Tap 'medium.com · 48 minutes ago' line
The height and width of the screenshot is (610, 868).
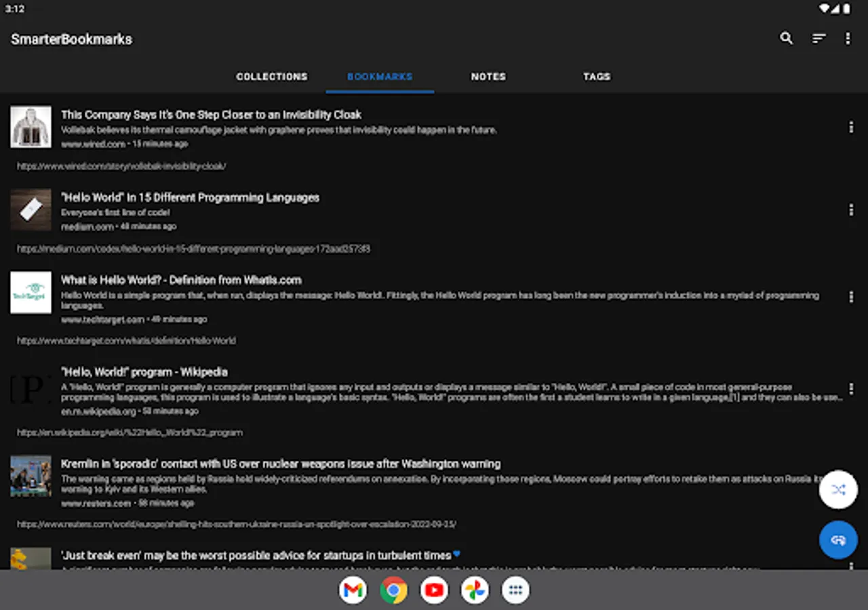(x=119, y=226)
